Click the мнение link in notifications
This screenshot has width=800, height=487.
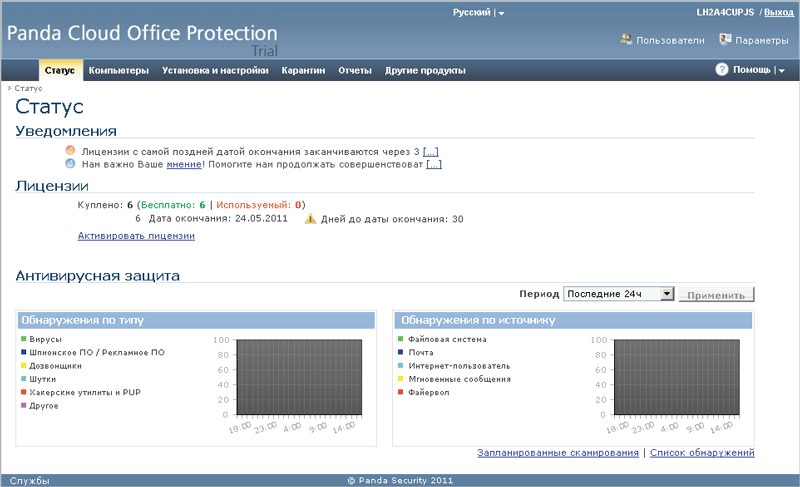(x=184, y=164)
